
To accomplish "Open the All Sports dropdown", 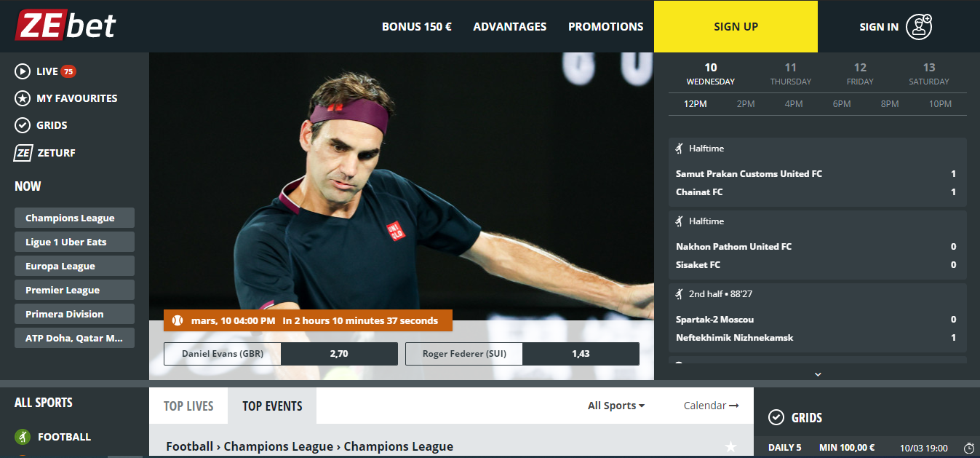I will [616, 406].
